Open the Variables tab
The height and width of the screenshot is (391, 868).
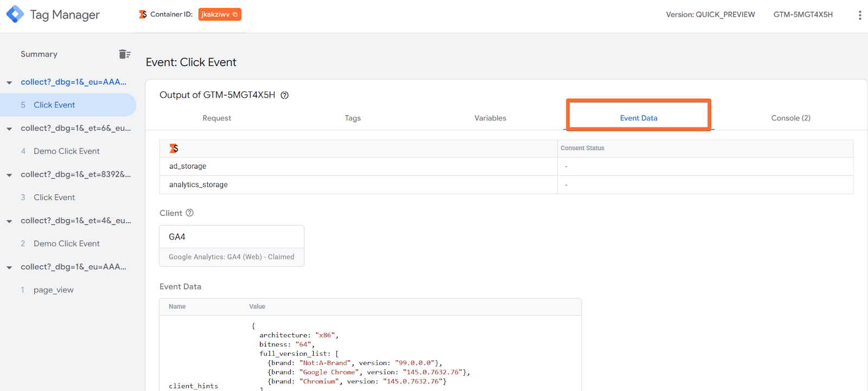pyautogui.click(x=490, y=118)
